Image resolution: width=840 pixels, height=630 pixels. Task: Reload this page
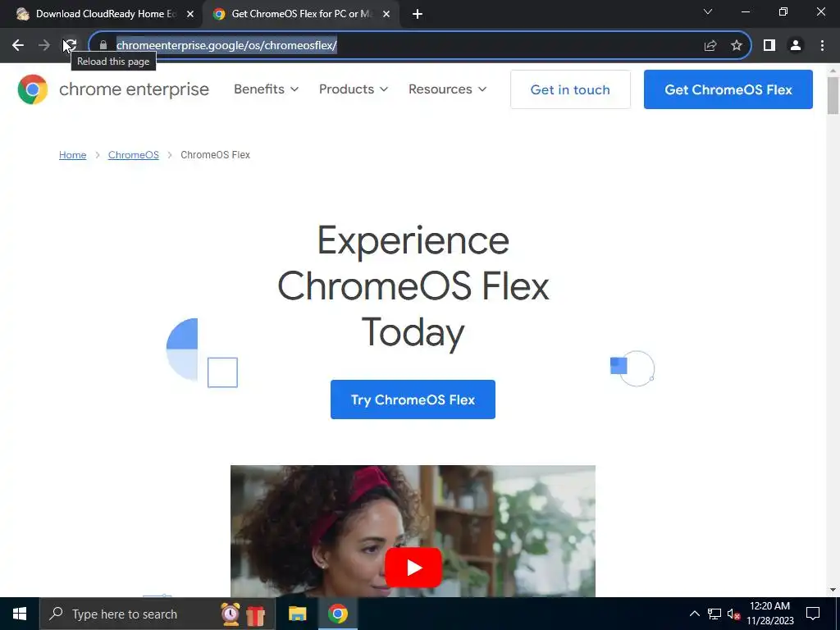point(71,45)
